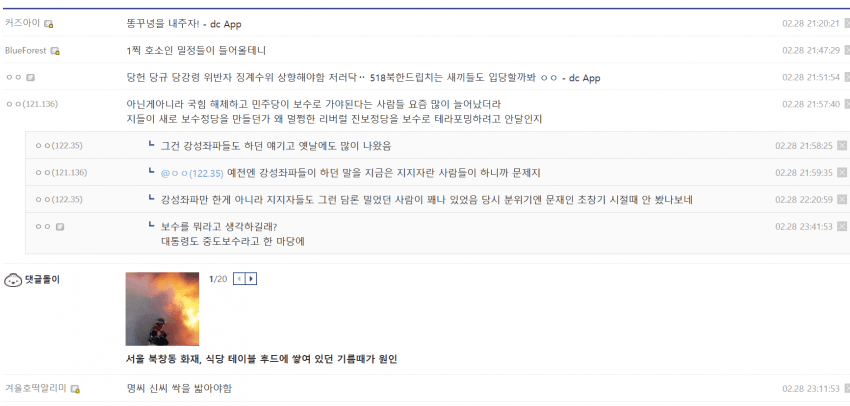Click the 댓글돌이 label
The image size is (850, 406).
click(x=42, y=279)
